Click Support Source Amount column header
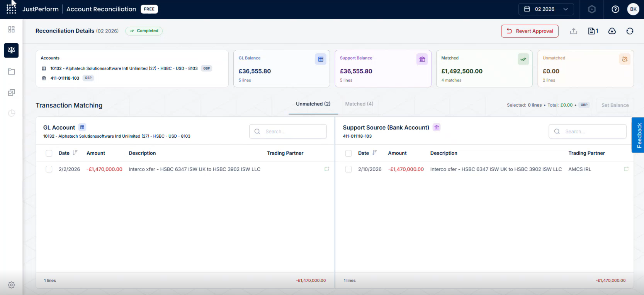 pyautogui.click(x=397, y=153)
